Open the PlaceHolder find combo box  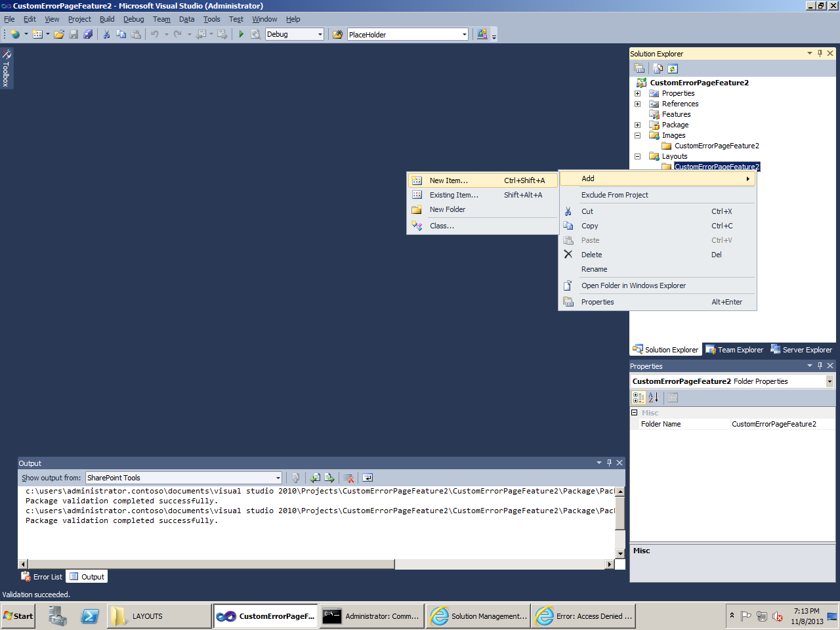point(465,34)
